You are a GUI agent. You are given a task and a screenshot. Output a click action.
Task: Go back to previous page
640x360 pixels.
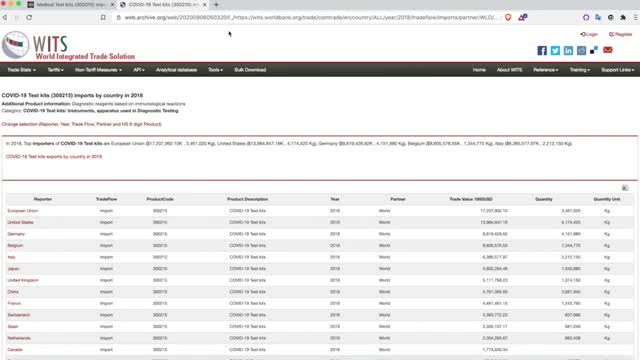pyautogui.click(x=5, y=17)
